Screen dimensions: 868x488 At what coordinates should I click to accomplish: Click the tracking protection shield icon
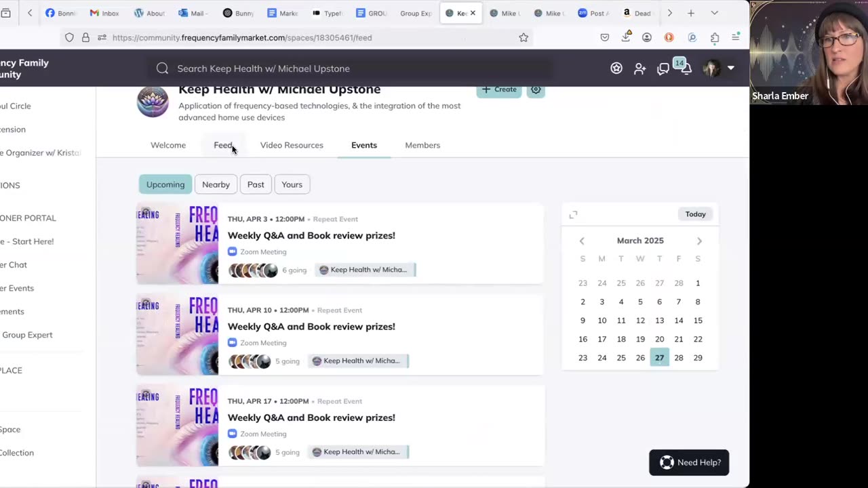click(69, 37)
